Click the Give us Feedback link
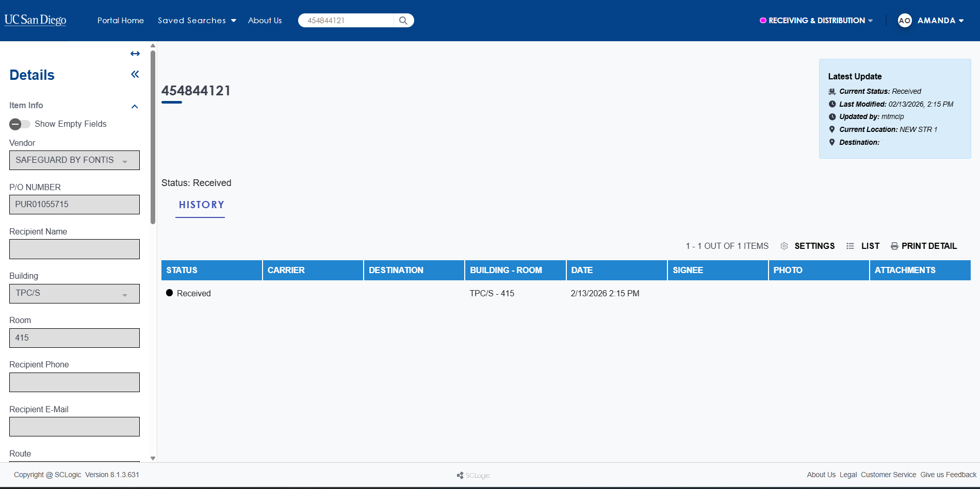Viewport: 980px width, 489px height. click(948, 475)
